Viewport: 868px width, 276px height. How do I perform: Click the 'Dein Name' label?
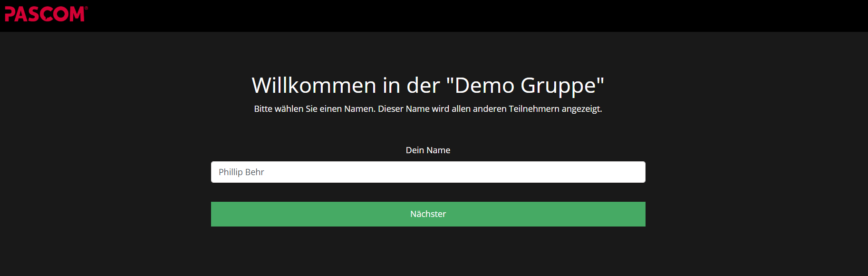tap(428, 150)
